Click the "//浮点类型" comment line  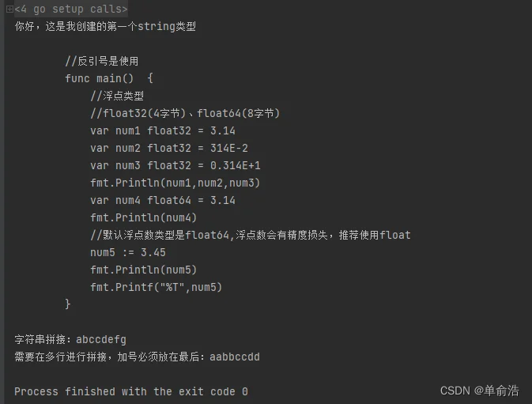click(117, 96)
